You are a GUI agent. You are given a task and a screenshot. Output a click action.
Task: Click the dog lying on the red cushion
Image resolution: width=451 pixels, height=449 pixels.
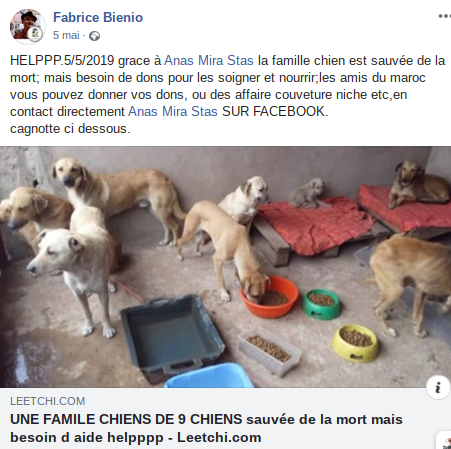point(419,183)
